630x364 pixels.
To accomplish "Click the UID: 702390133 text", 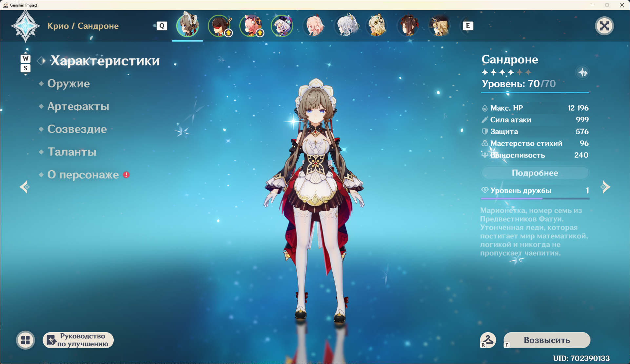I will 581,358.
